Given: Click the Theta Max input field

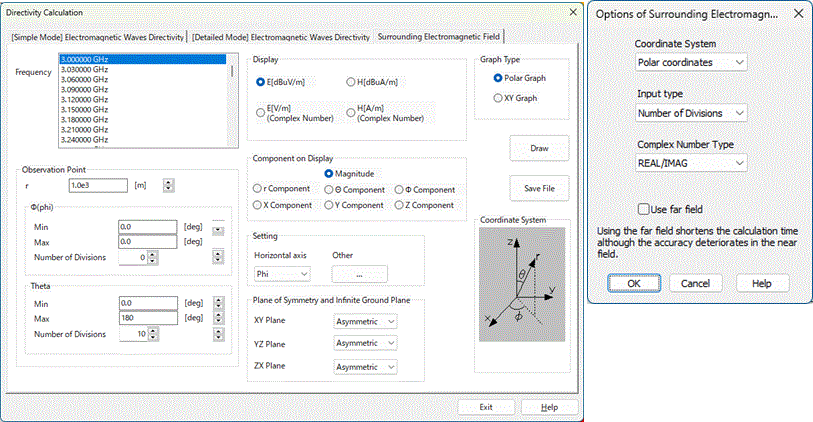Looking at the screenshot, I should coord(148,319).
